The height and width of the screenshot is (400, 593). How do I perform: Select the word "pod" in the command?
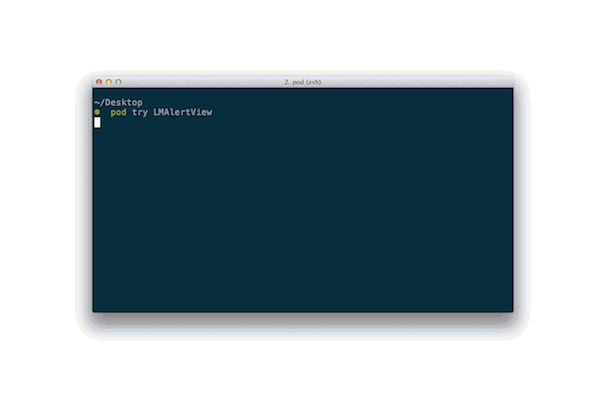[x=118, y=112]
